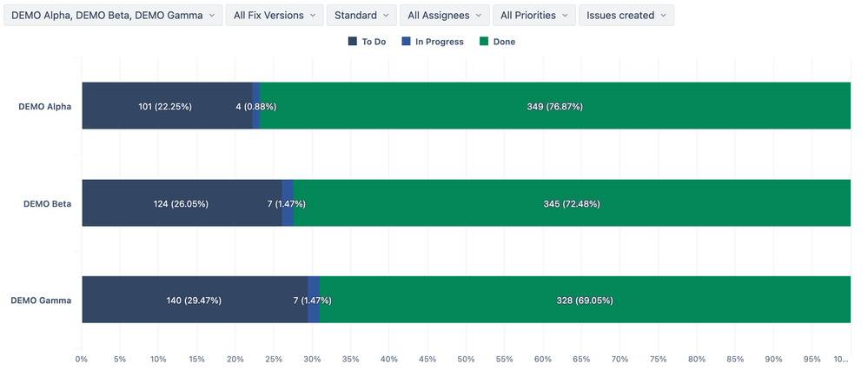The width and height of the screenshot is (868, 377).
Task: Click the blue In Progress legend square
Action: click(x=405, y=42)
